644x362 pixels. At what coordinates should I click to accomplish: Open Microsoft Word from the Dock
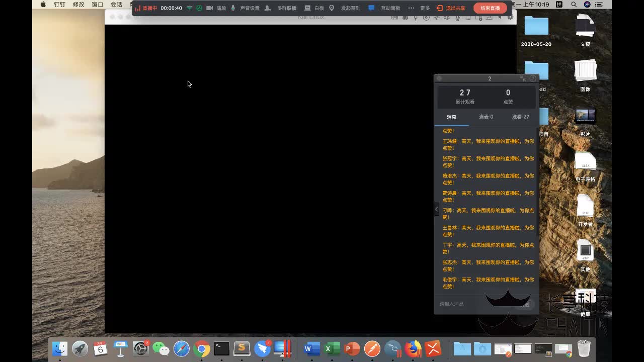click(312, 348)
